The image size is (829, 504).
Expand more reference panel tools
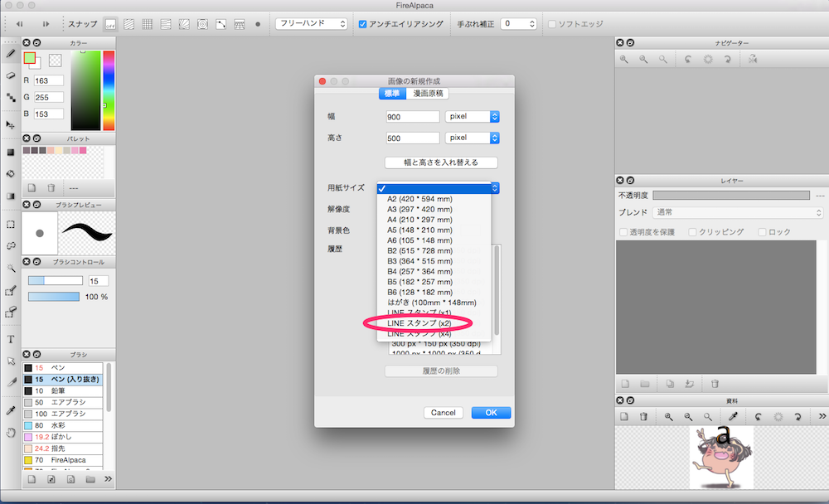[822, 416]
